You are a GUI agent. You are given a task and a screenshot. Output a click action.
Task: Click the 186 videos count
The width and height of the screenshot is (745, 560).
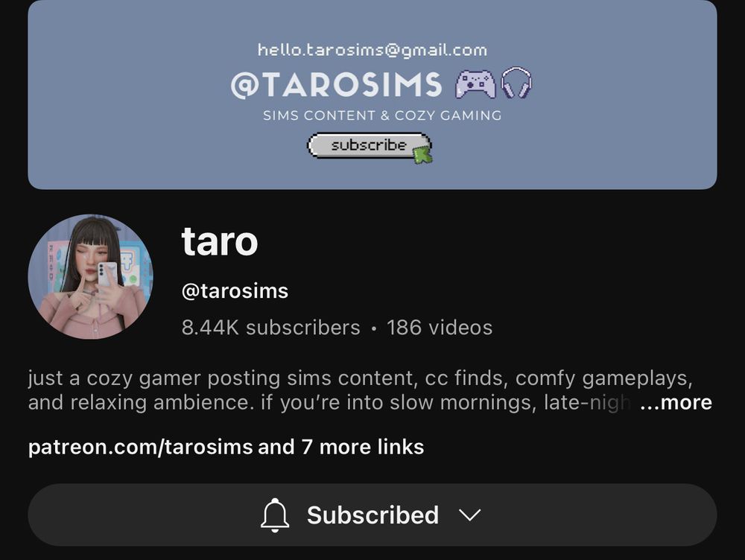(x=440, y=327)
